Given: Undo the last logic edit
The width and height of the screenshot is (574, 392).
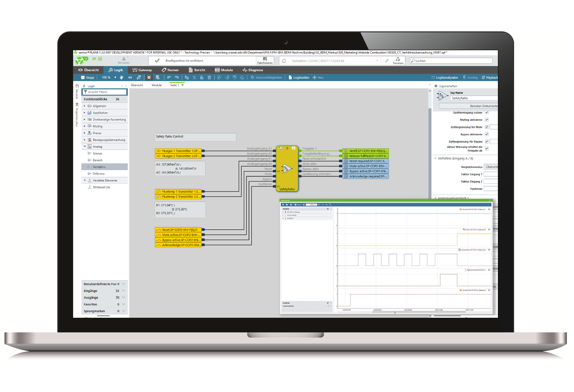Looking at the screenshot, I should 169,77.
